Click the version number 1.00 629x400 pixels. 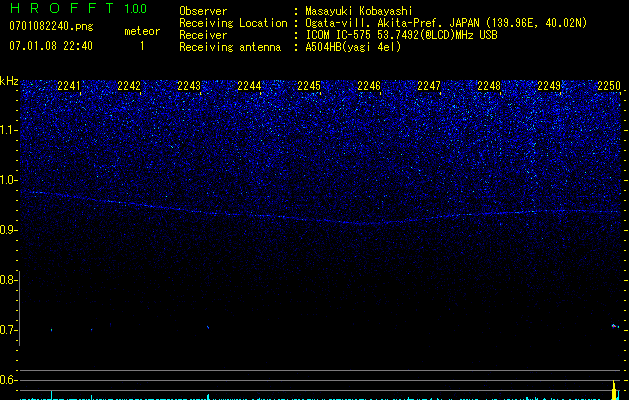click(134, 9)
